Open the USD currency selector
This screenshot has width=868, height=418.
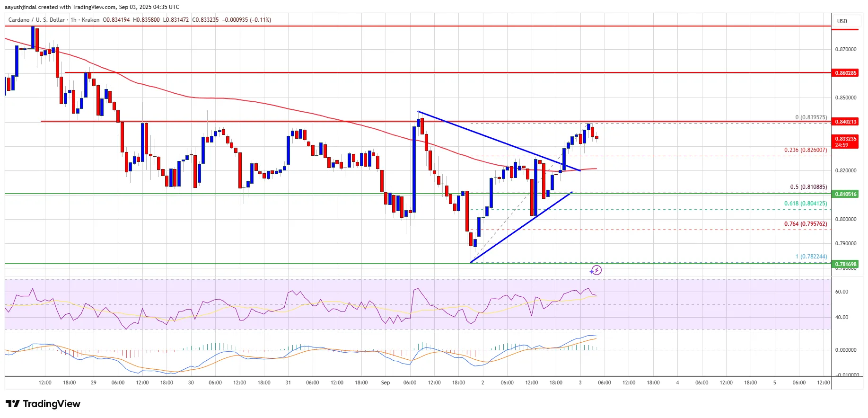(x=842, y=21)
